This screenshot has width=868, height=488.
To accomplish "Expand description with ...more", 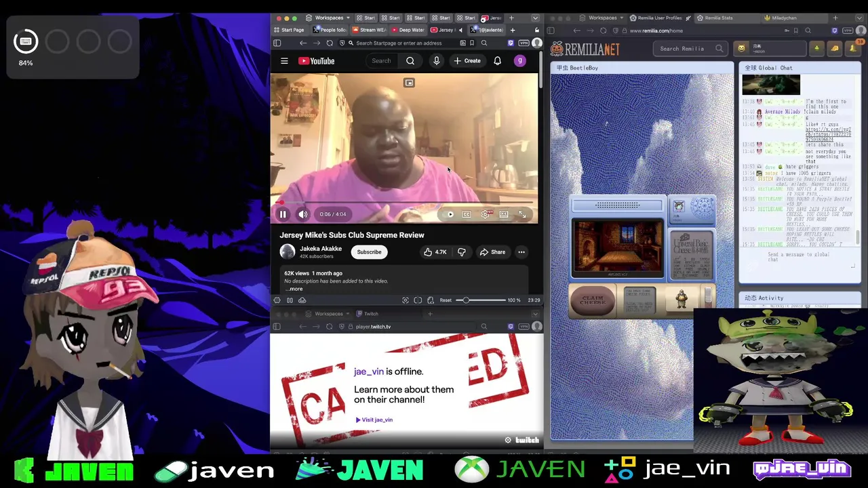I will tap(294, 289).
